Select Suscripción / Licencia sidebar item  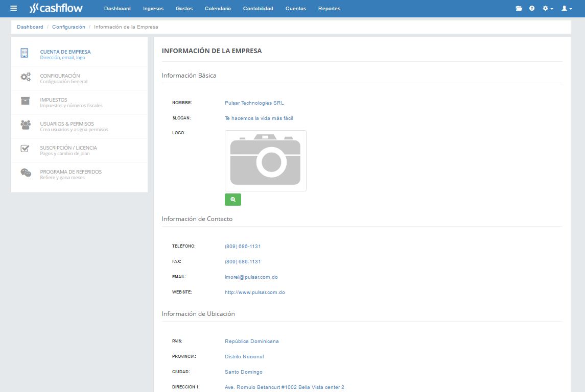79,150
